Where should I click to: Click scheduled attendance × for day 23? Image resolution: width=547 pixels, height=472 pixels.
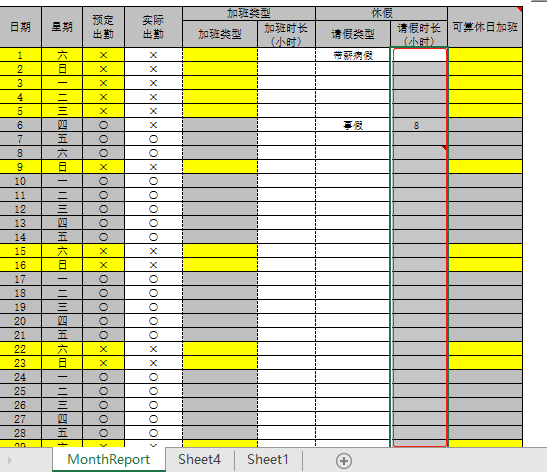coord(103,363)
